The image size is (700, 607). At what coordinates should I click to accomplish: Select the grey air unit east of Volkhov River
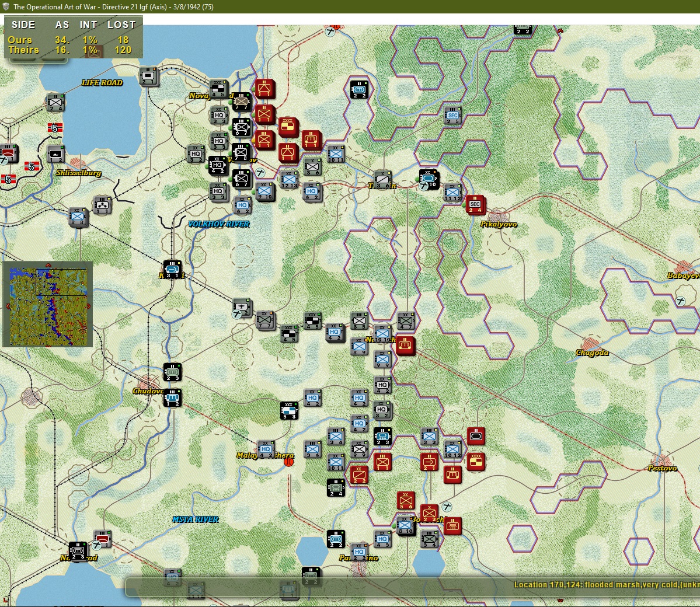point(242,307)
